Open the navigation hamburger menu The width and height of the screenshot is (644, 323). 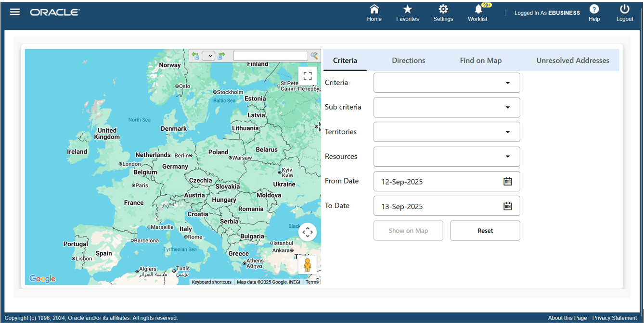pyautogui.click(x=15, y=12)
